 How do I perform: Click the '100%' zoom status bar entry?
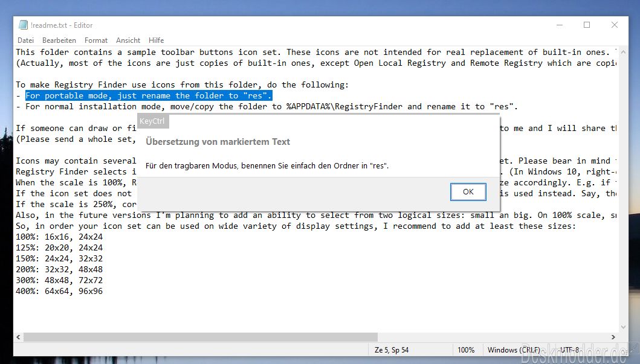pyautogui.click(x=466, y=350)
